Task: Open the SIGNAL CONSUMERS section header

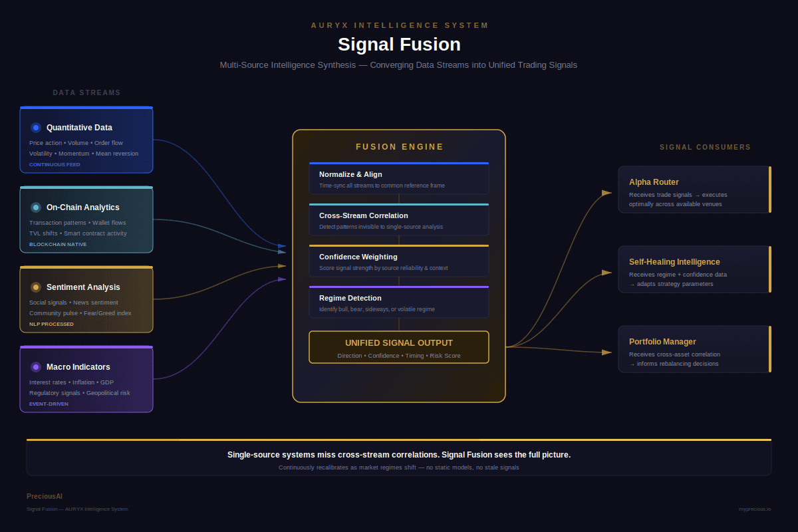Action: pyautogui.click(x=705, y=147)
